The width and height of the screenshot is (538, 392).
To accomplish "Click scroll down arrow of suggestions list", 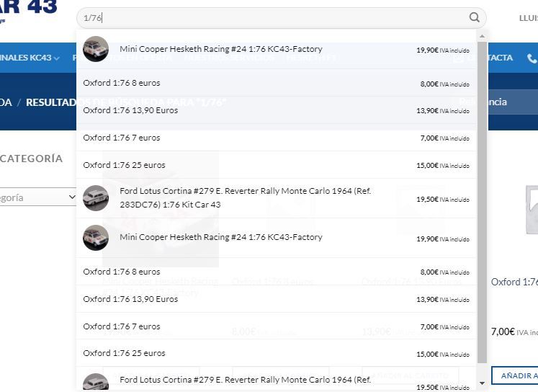I will tap(482, 383).
